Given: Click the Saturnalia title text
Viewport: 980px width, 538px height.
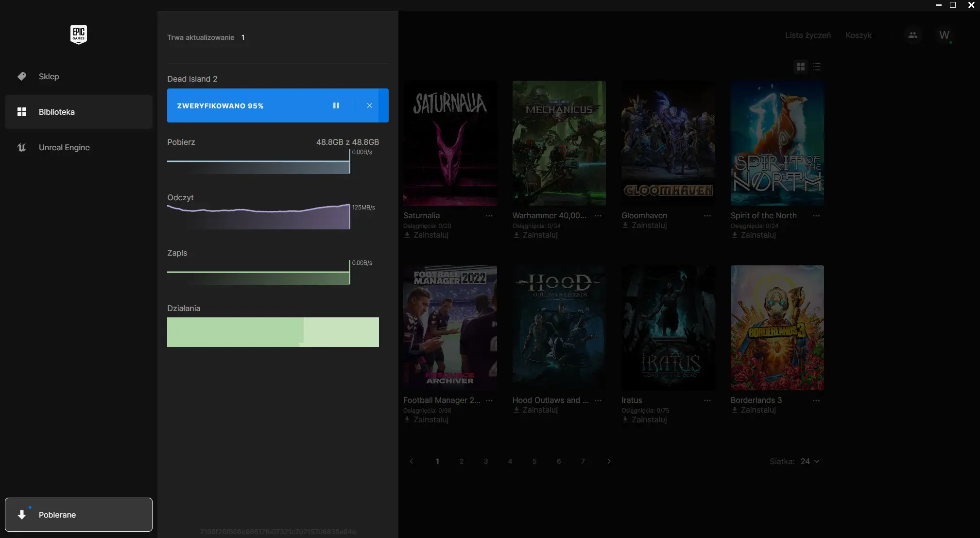Looking at the screenshot, I should (421, 215).
